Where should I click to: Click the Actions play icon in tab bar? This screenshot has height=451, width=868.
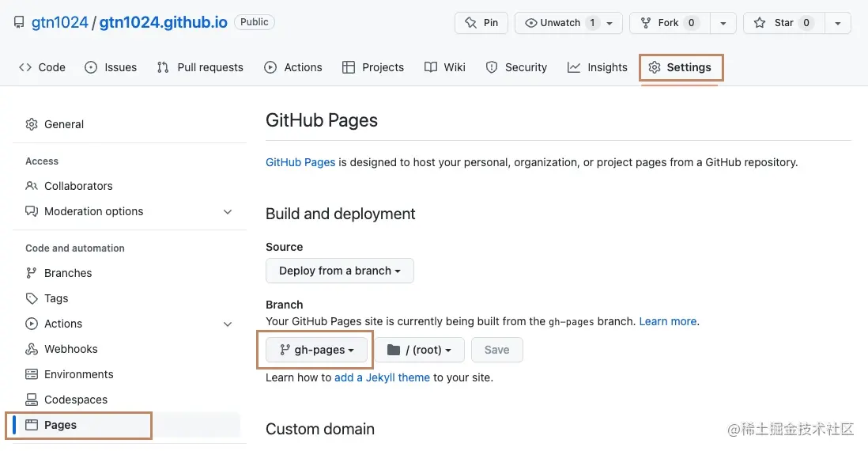click(x=270, y=67)
